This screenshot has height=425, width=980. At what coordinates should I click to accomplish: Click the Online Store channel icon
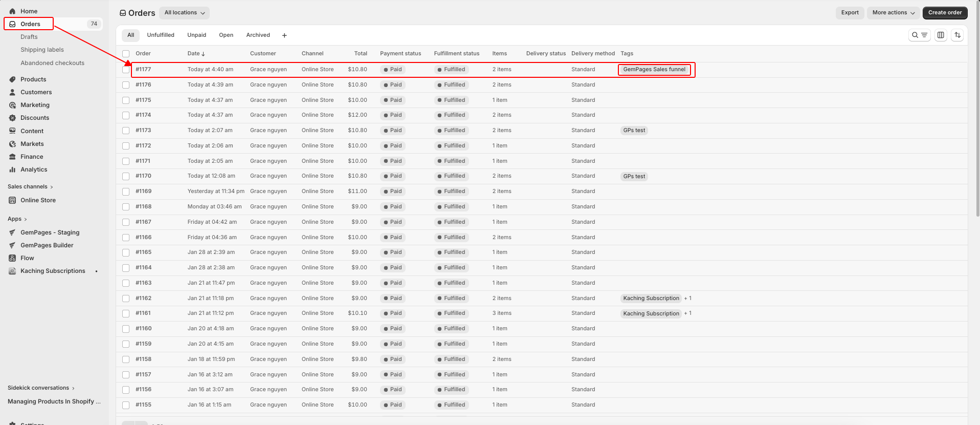[x=12, y=200]
